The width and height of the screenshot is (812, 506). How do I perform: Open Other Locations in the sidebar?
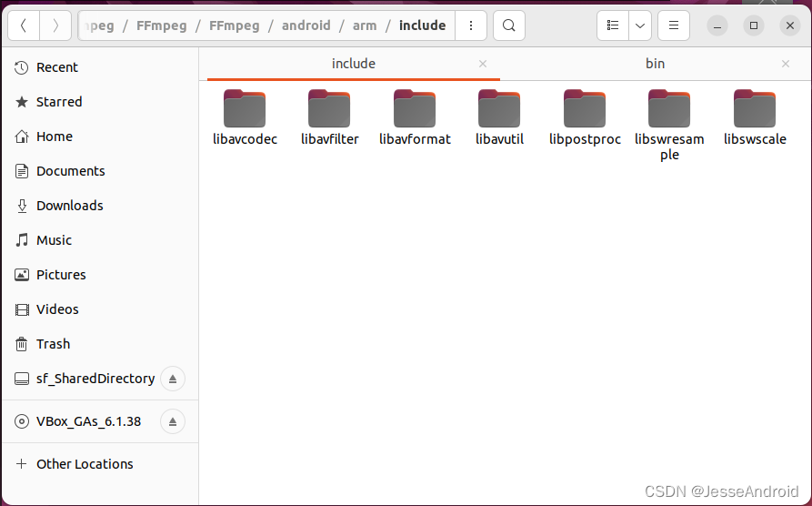100,464
